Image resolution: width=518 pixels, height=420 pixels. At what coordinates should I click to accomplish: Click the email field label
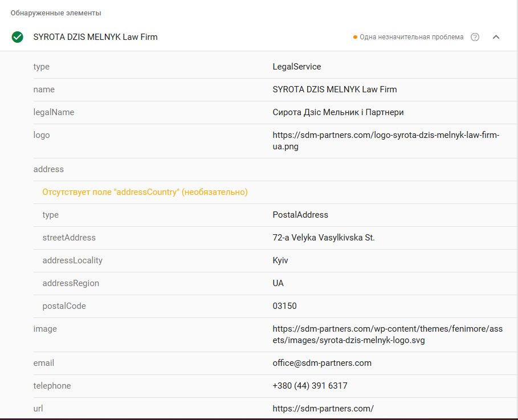tap(44, 363)
